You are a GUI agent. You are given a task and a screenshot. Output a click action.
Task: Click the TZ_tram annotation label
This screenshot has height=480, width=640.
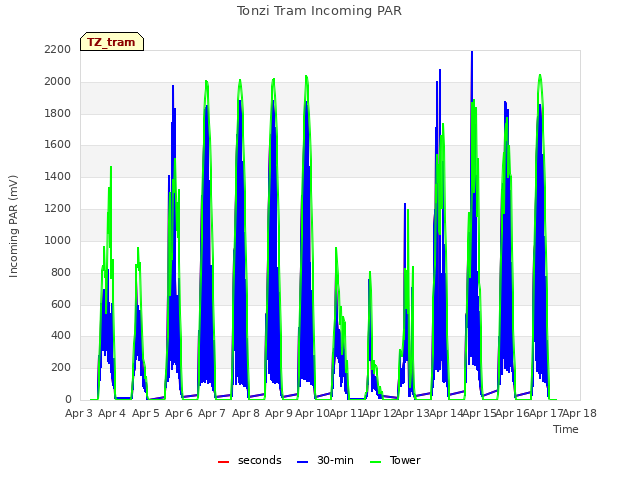[112, 42]
